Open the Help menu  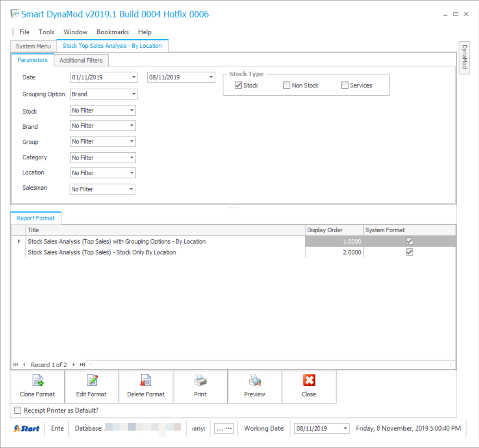coord(145,32)
